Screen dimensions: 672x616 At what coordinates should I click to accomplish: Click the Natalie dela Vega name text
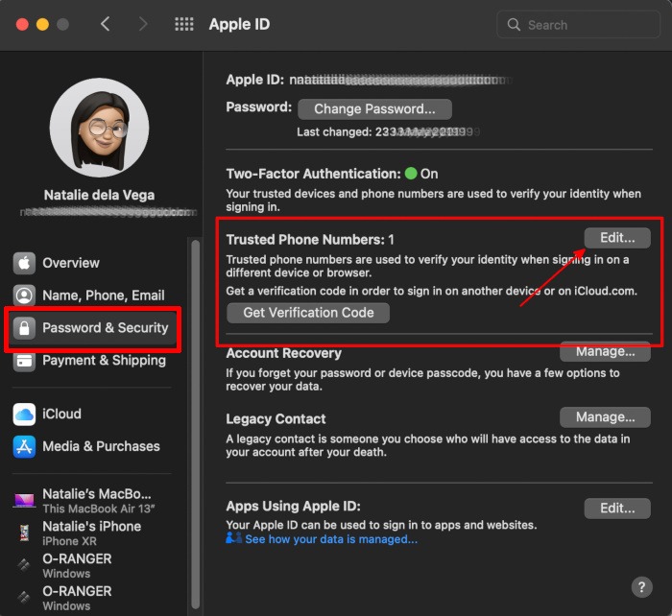[x=100, y=195]
